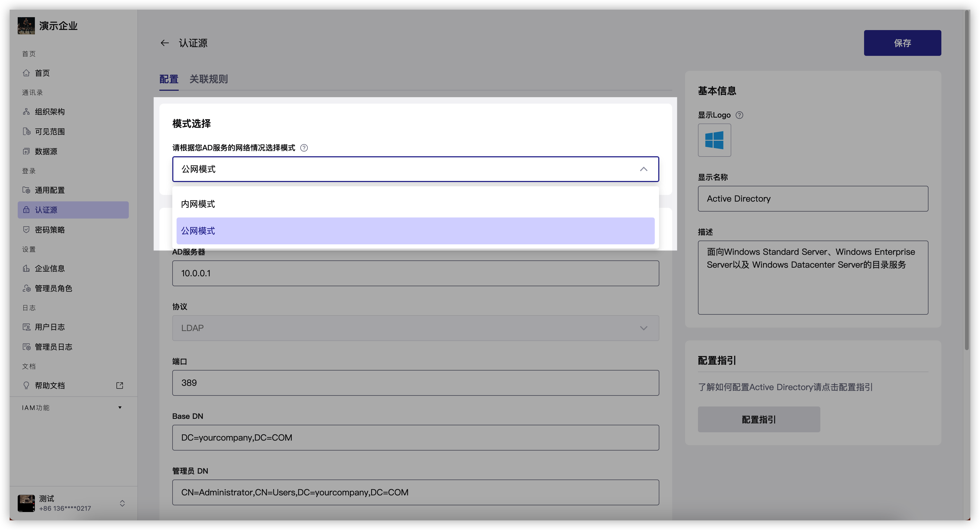
Task: Click the 通用配置 sidebar icon
Action: point(26,190)
